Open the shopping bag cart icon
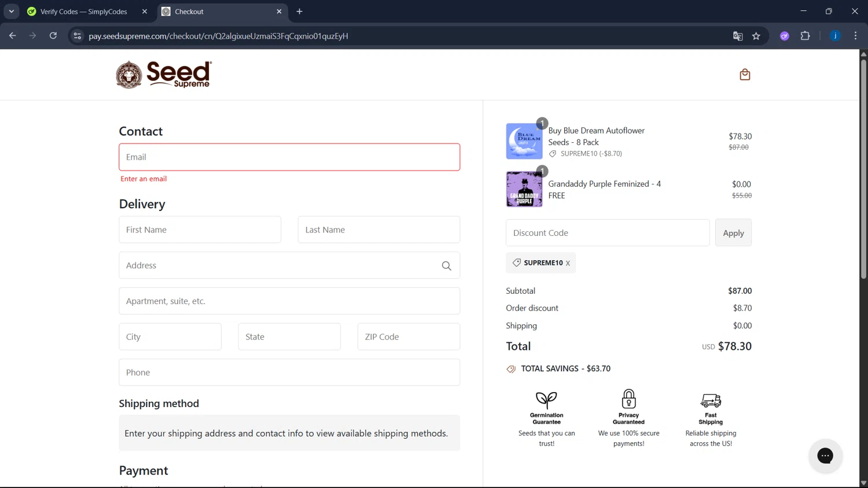The height and width of the screenshot is (488, 868). pyautogui.click(x=745, y=75)
